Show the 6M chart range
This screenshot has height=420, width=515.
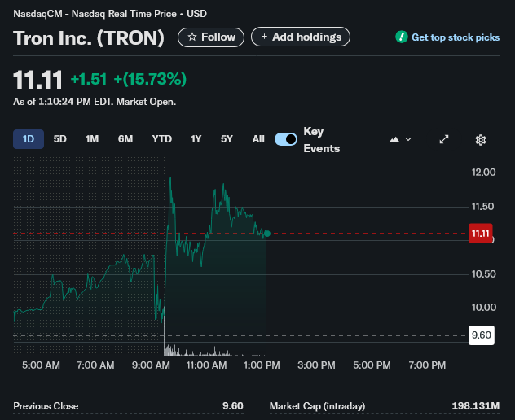pyautogui.click(x=125, y=139)
